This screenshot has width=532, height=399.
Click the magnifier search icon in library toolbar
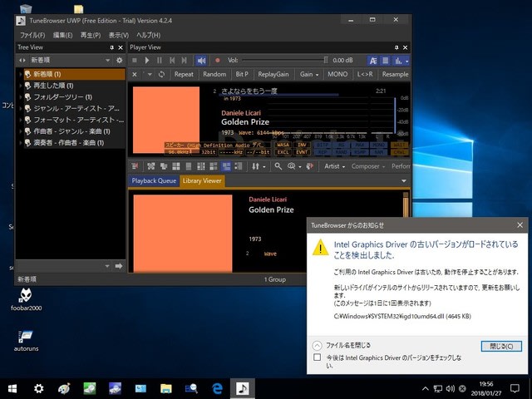pyautogui.click(x=278, y=166)
